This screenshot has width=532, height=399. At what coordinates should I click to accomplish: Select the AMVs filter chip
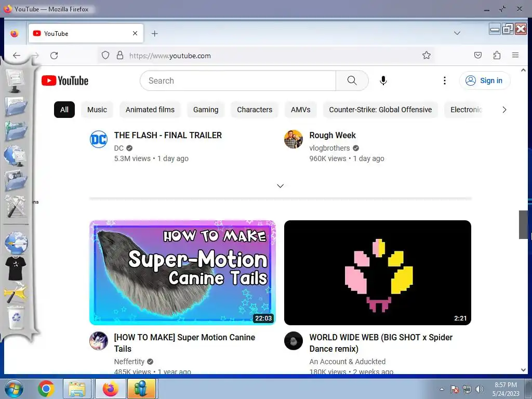(301, 110)
